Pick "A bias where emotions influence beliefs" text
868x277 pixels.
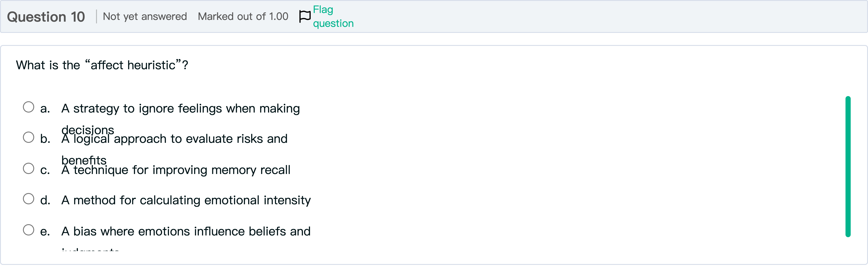coord(186,232)
